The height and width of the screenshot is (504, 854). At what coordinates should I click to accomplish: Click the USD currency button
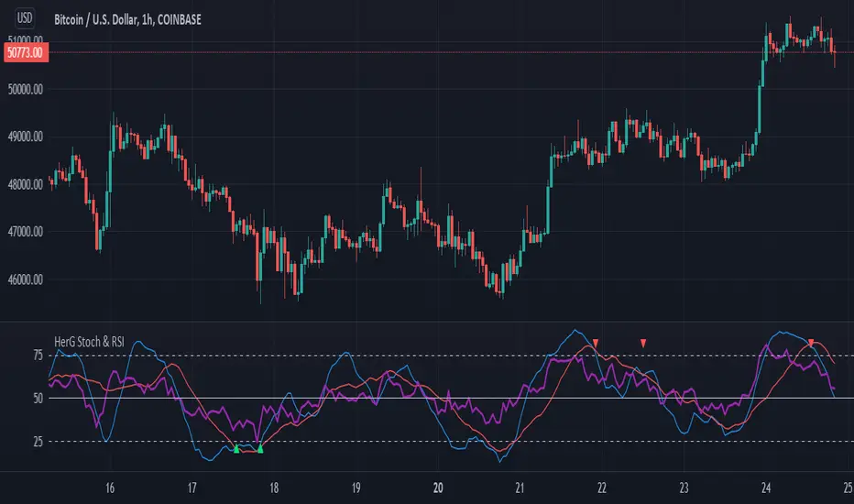[x=25, y=18]
